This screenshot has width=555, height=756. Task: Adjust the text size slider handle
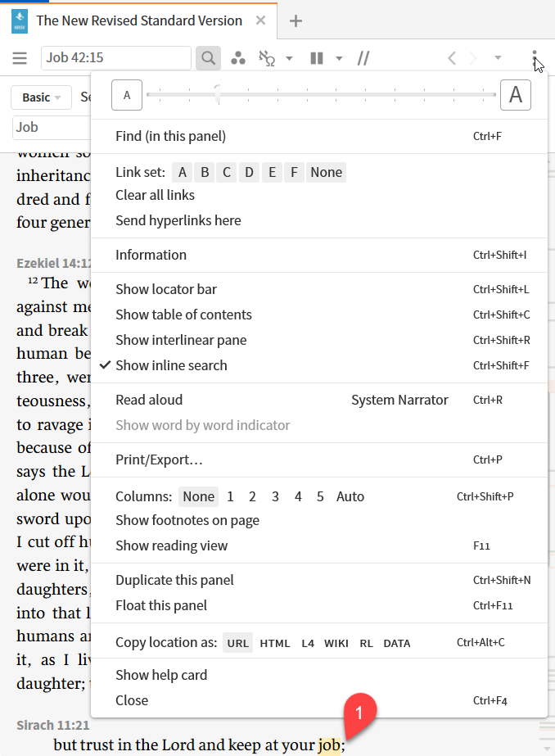pyautogui.click(x=219, y=94)
